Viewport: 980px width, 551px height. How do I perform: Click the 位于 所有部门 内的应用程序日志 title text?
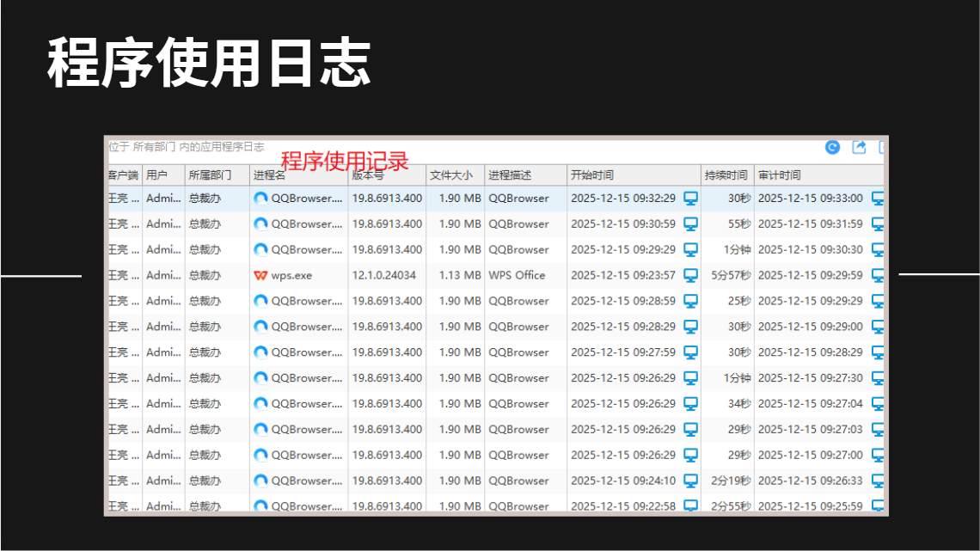pyautogui.click(x=187, y=148)
